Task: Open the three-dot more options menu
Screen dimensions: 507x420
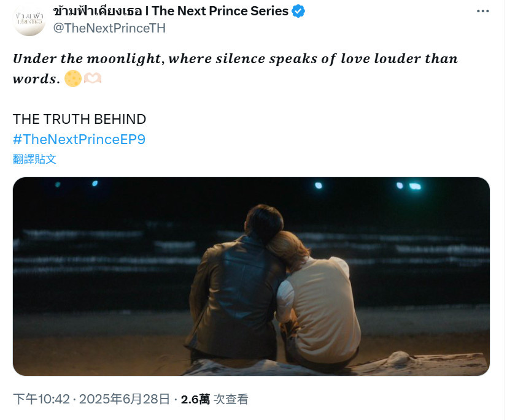Action: click(482, 11)
